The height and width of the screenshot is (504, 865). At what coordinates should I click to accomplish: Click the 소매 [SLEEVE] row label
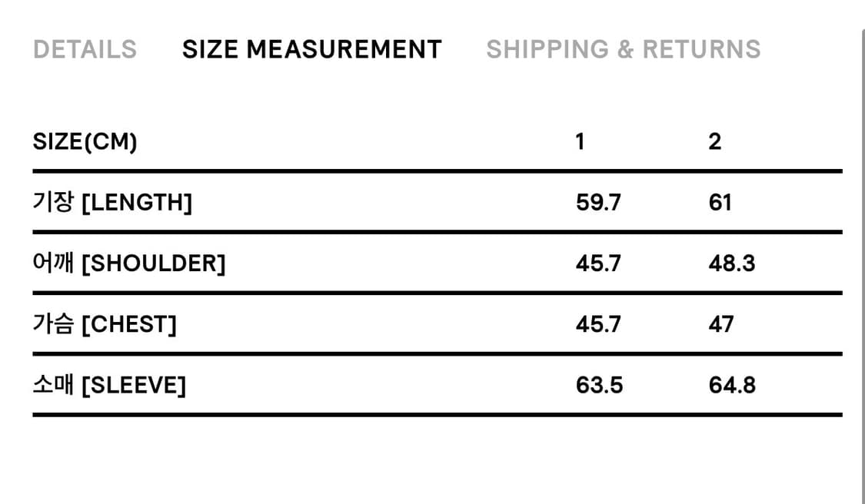(x=109, y=385)
